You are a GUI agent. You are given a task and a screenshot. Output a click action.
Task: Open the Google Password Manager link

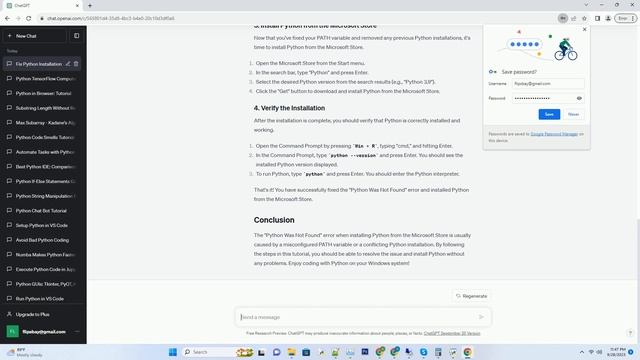tap(554, 134)
